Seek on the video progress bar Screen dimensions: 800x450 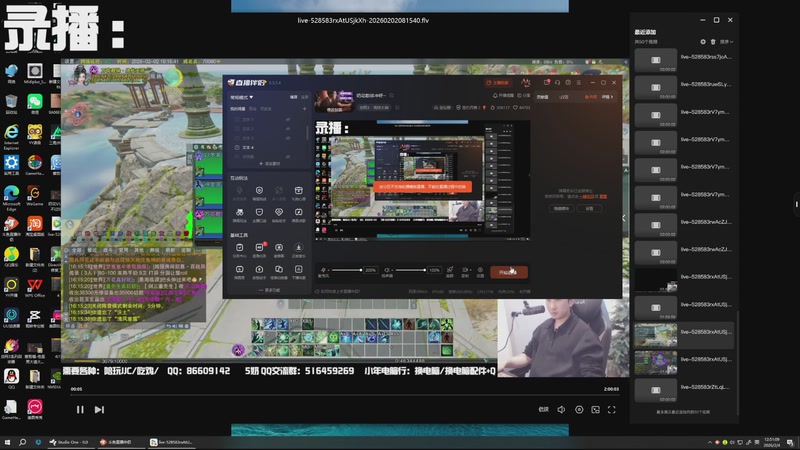click(x=344, y=395)
